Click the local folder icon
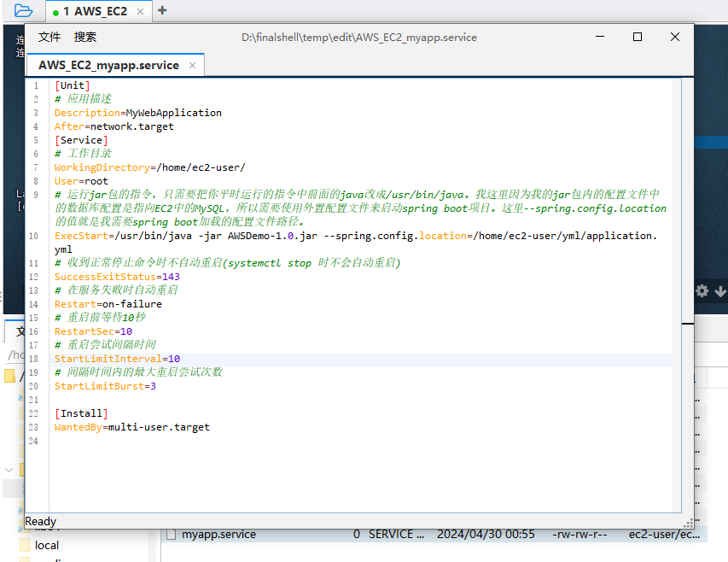 pyautogui.click(x=25, y=545)
